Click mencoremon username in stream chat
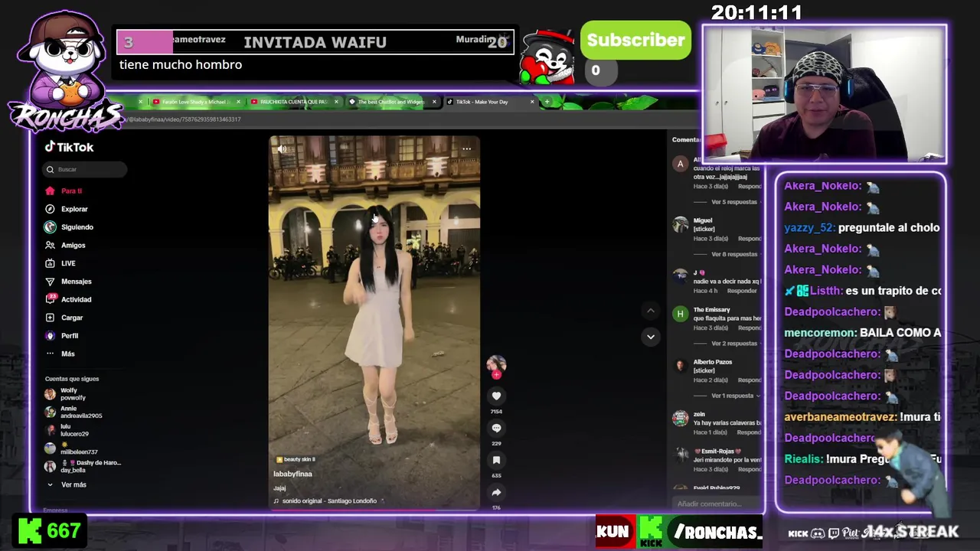980x551 pixels. [820, 333]
